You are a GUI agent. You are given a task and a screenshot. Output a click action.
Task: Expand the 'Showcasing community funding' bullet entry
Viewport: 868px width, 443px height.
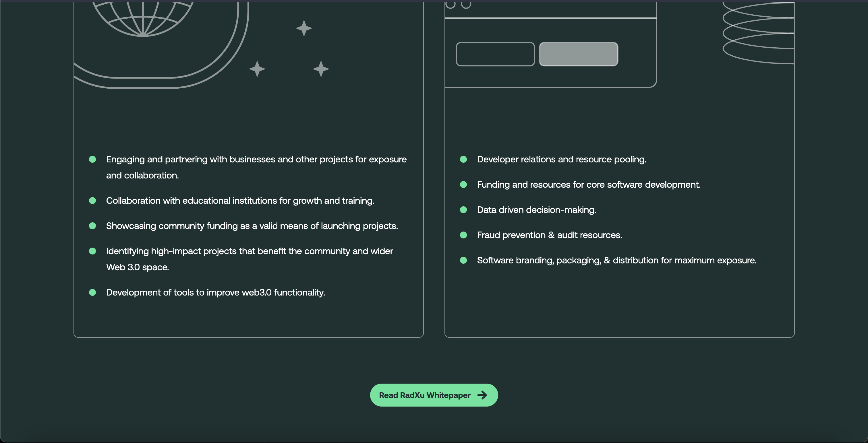pos(252,226)
